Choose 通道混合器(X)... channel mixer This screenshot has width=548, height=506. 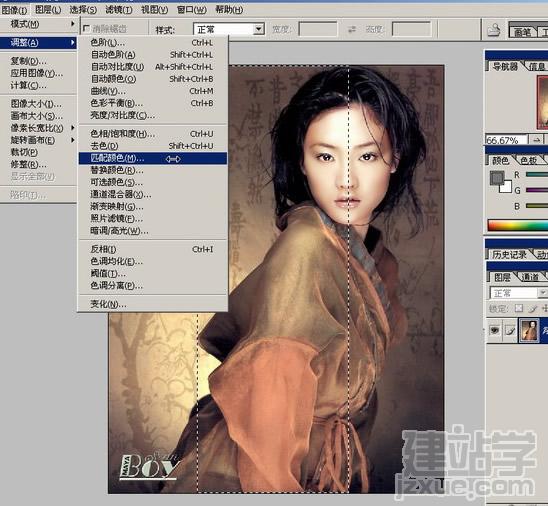[153, 195]
